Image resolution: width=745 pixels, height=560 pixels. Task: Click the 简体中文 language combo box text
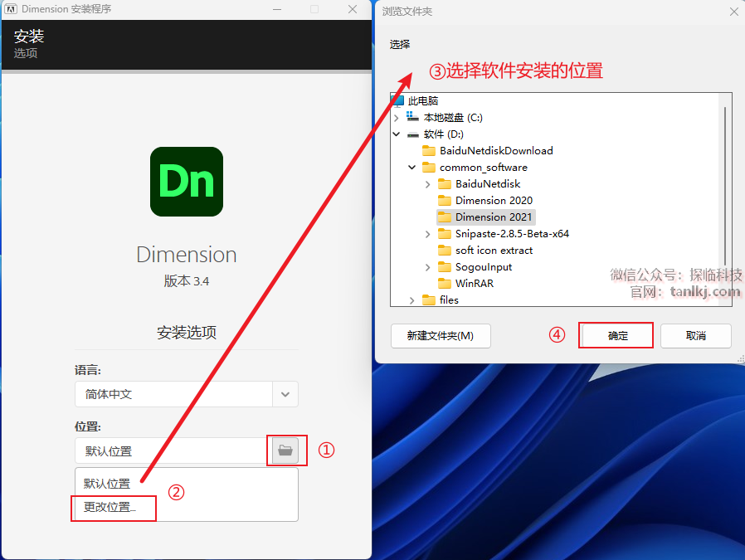(x=109, y=394)
